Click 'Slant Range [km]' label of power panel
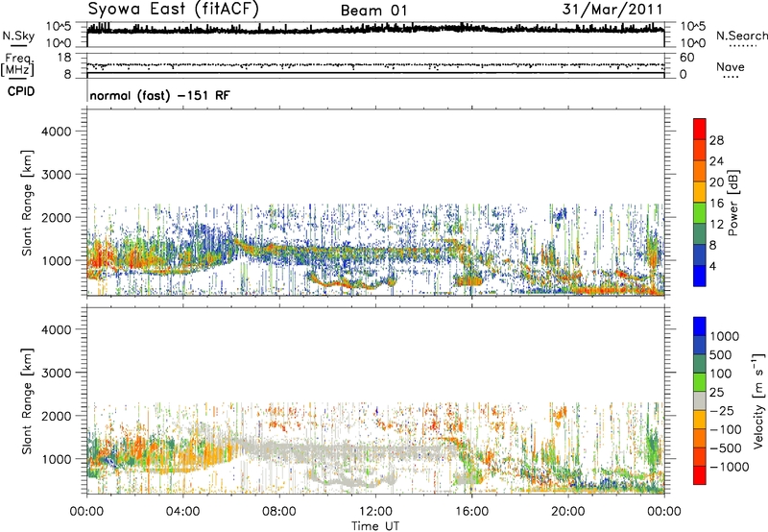 click(x=27, y=203)
